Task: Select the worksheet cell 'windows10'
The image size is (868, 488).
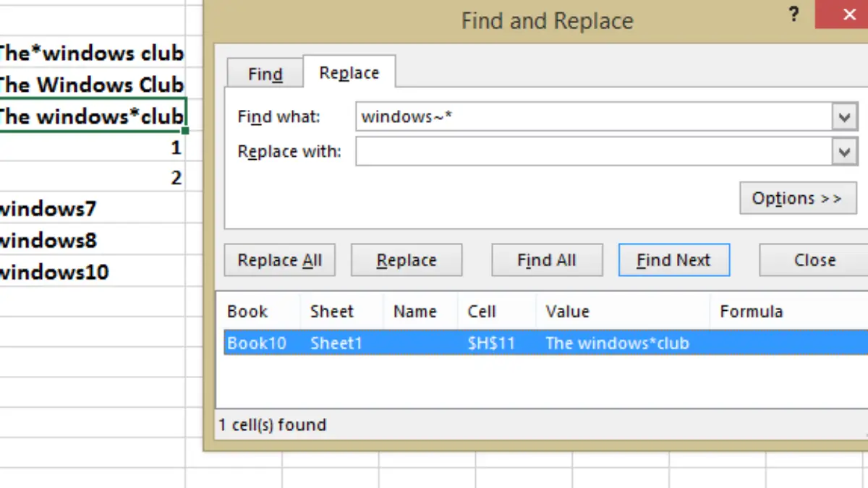Action: [x=92, y=272]
